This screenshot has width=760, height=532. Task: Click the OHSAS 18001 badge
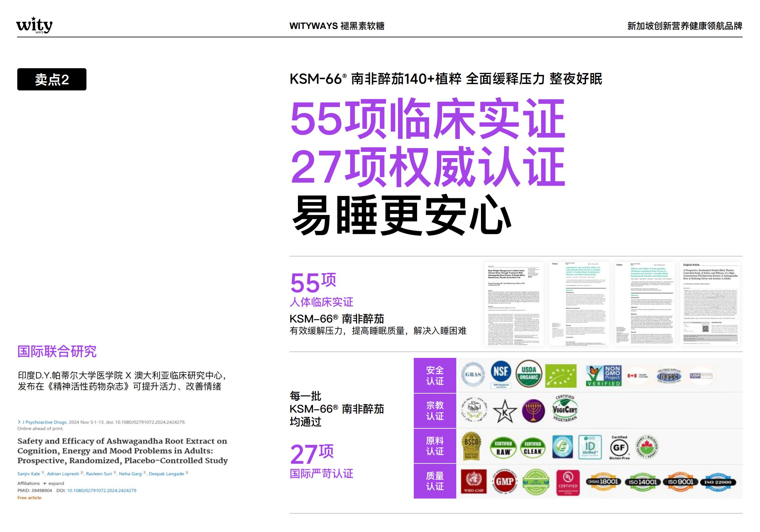pyautogui.click(x=603, y=482)
